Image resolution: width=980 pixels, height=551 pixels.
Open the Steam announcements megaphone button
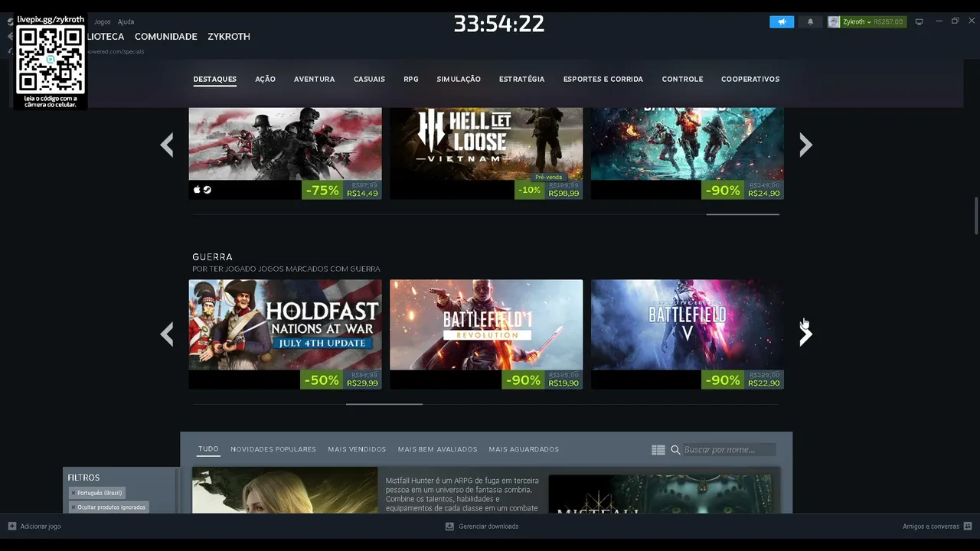[782, 22]
